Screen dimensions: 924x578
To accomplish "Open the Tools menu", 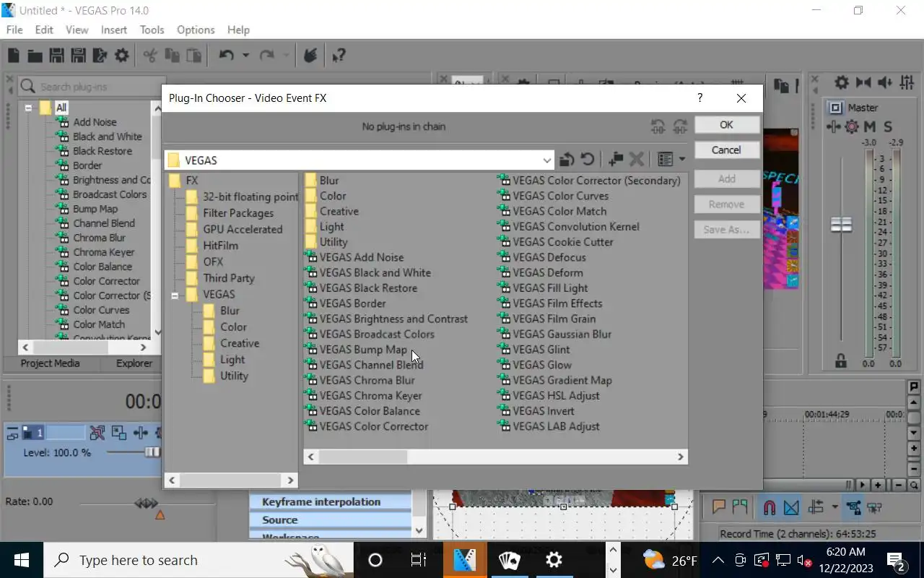I will pos(152,30).
